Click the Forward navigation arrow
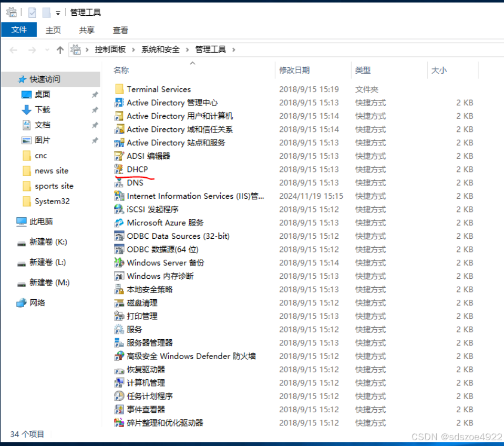Screen dimensions: 504x446 tap(32, 50)
